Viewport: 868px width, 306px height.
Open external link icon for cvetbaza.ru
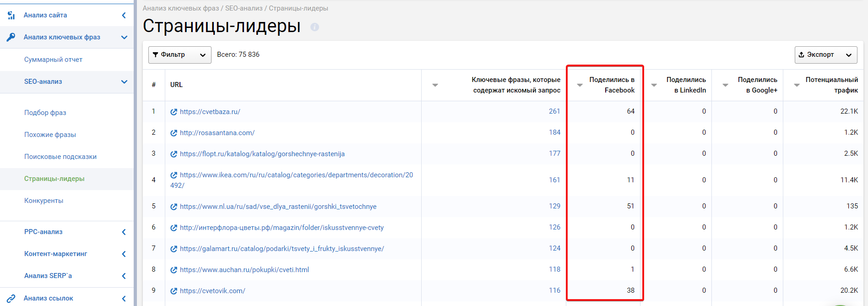[x=174, y=112]
